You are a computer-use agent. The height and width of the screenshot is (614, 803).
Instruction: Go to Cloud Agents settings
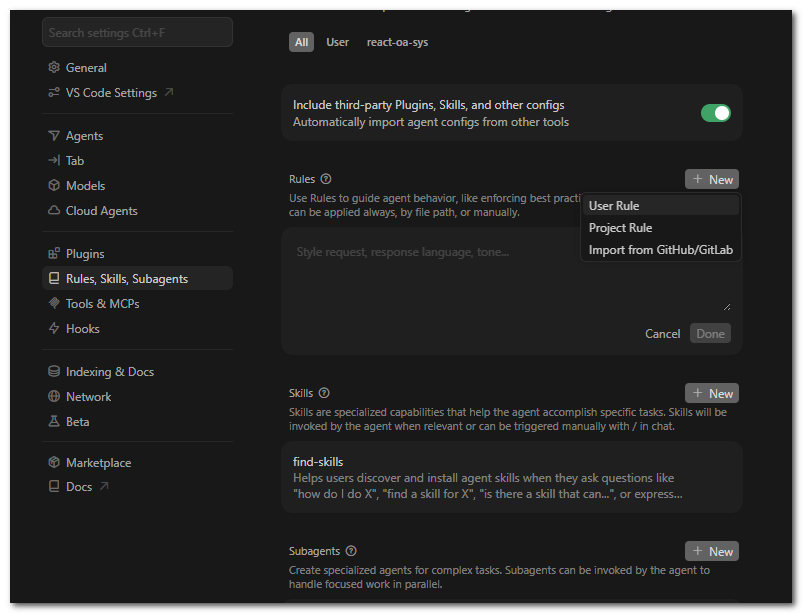137,210
